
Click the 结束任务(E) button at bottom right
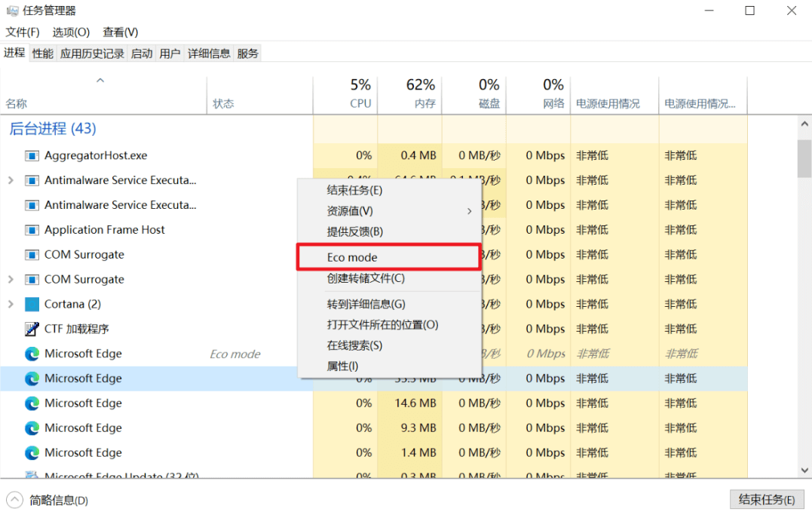[x=767, y=499]
